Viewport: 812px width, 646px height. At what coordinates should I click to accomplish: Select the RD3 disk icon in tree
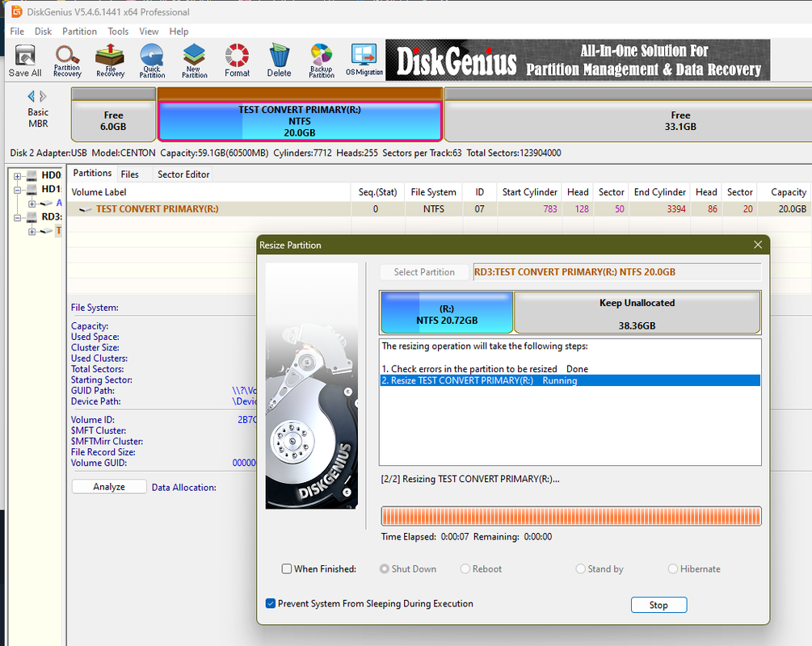tap(32, 217)
